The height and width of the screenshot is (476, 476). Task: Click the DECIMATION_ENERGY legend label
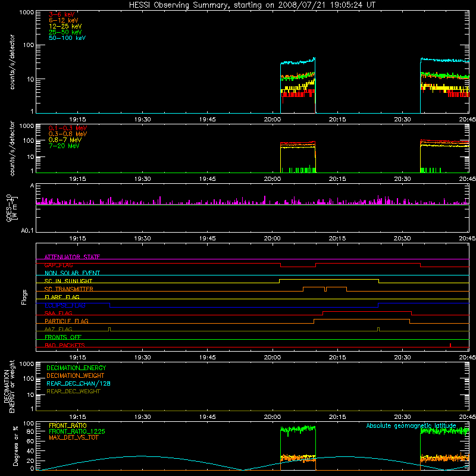[x=76, y=368]
